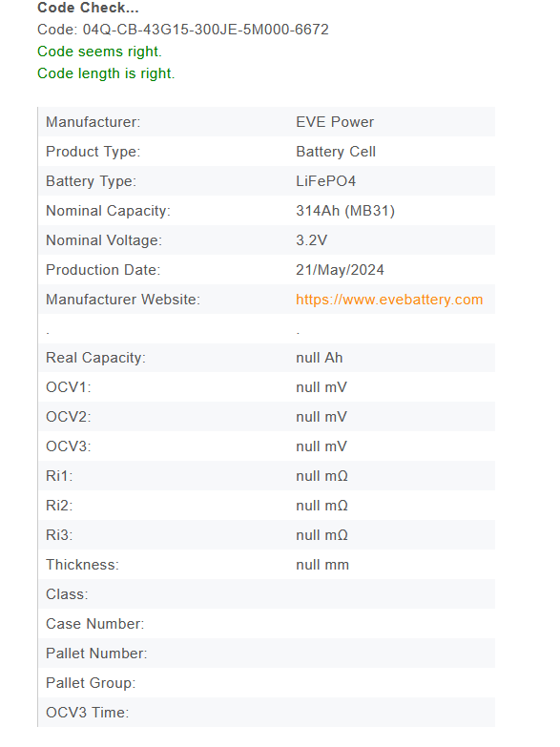Viewport: 560px width, 747px height.
Task: Select the 'Code seems right.' status message
Action: click(x=99, y=52)
